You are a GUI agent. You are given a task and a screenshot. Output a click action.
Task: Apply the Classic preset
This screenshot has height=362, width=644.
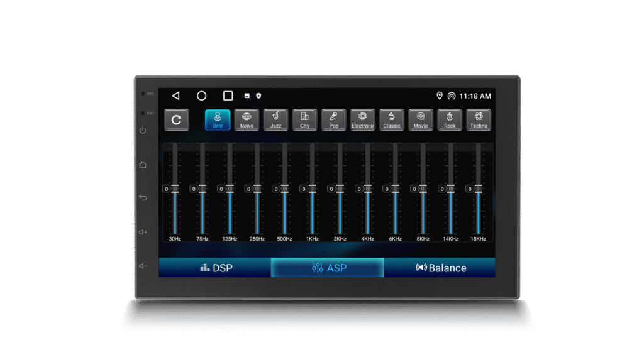click(392, 119)
